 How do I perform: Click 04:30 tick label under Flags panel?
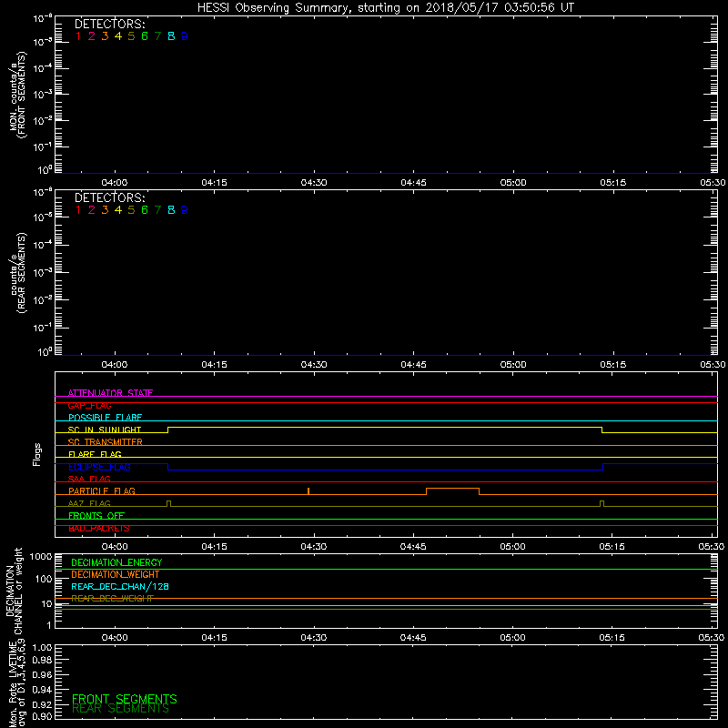pos(314,547)
